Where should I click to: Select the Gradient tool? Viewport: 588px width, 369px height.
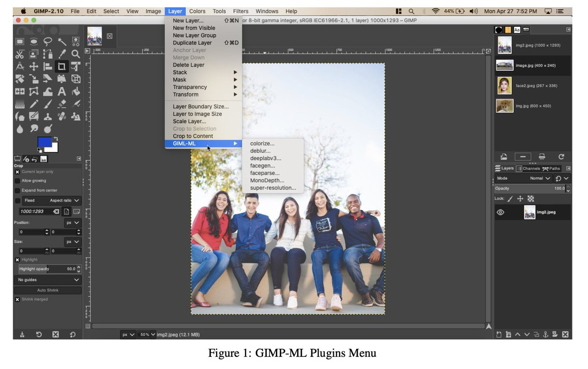pyautogui.click(x=20, y=104)
